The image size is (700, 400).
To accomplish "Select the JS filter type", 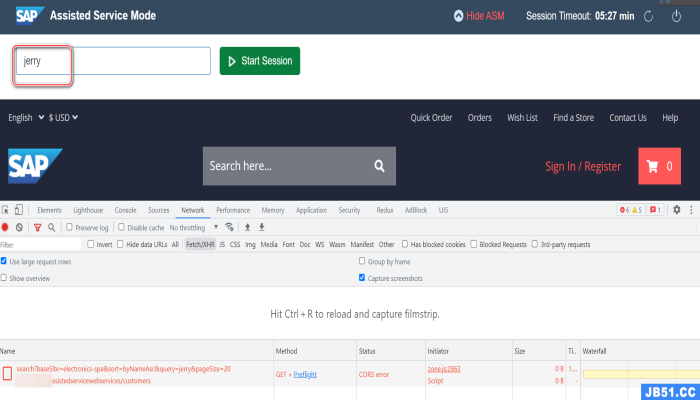I will [x=222, y=244].
